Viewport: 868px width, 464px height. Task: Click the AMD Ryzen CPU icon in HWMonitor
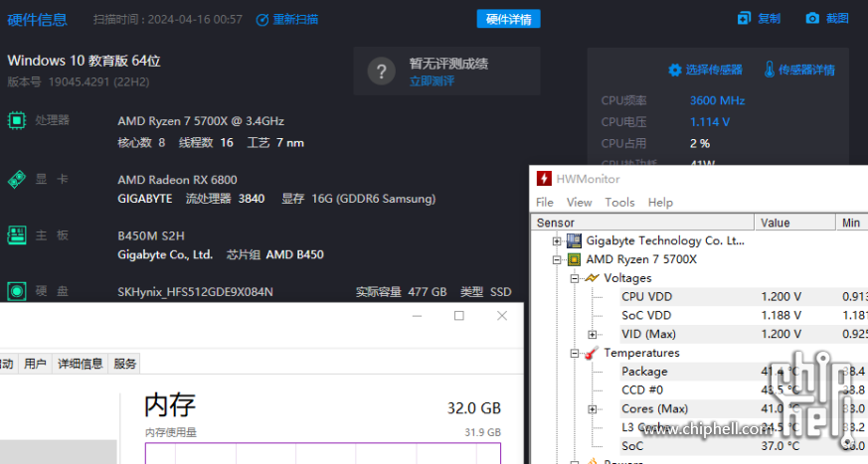(574, 259)
